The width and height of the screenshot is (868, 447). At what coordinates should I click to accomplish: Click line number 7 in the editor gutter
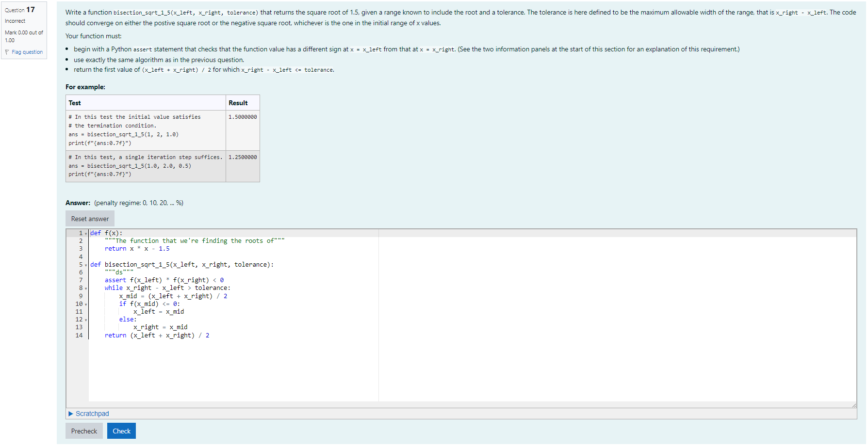point(80,280)
